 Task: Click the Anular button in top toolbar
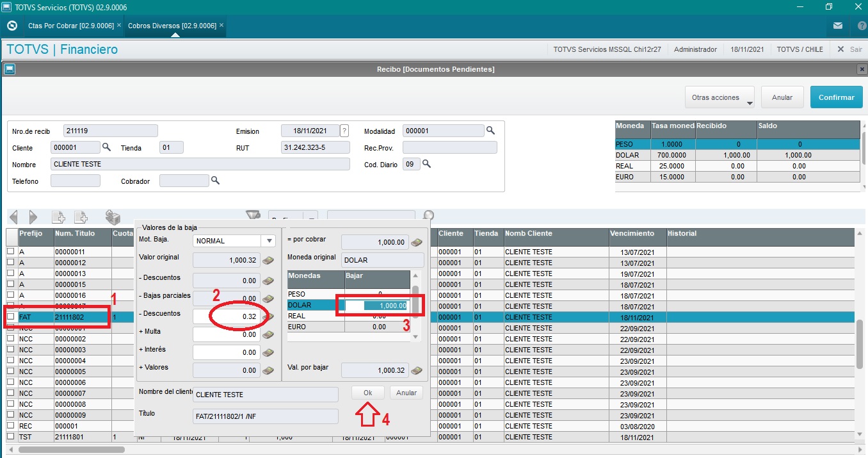(x=782, y=97)
